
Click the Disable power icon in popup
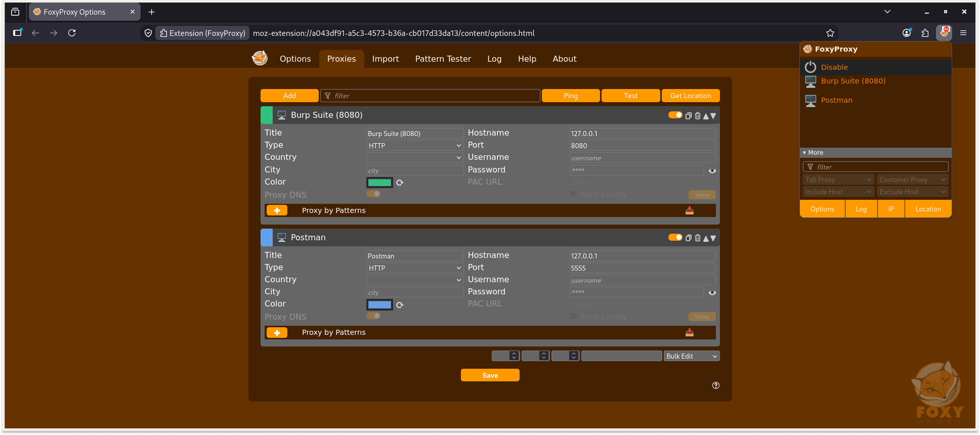810,67
